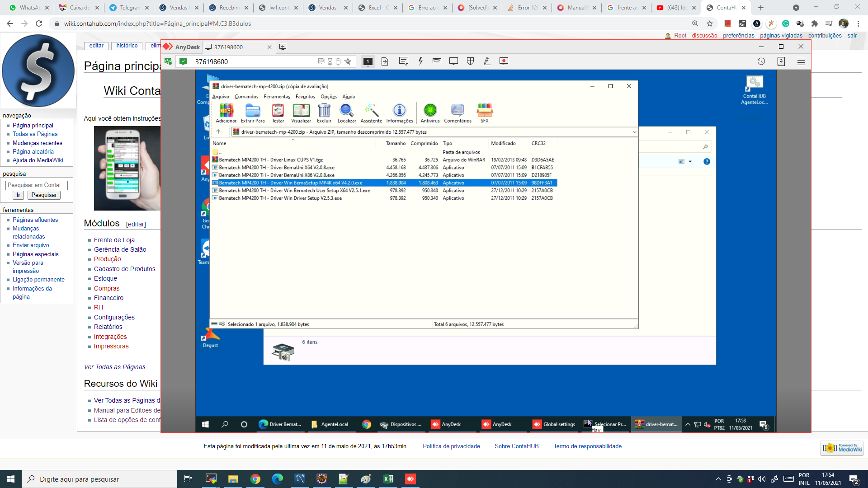Viewport: 868px width, 488px height.
Task: Open WinRAR Opções menu
Action: [329, 96]
